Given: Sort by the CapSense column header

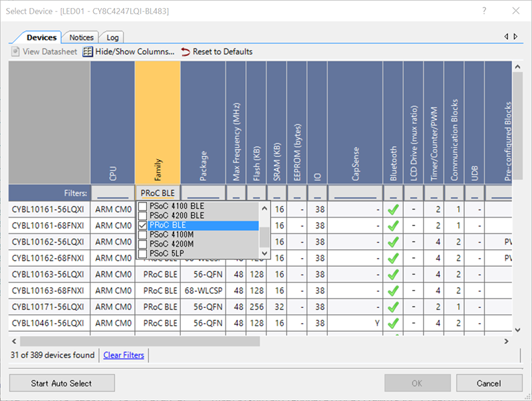Looking at the screenshot, I should (x=355, y=122).
